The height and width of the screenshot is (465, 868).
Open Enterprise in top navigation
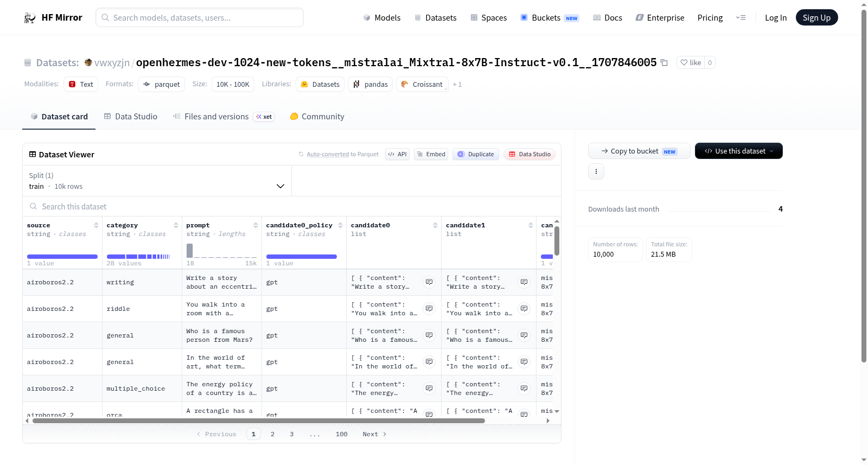(660, 17)
